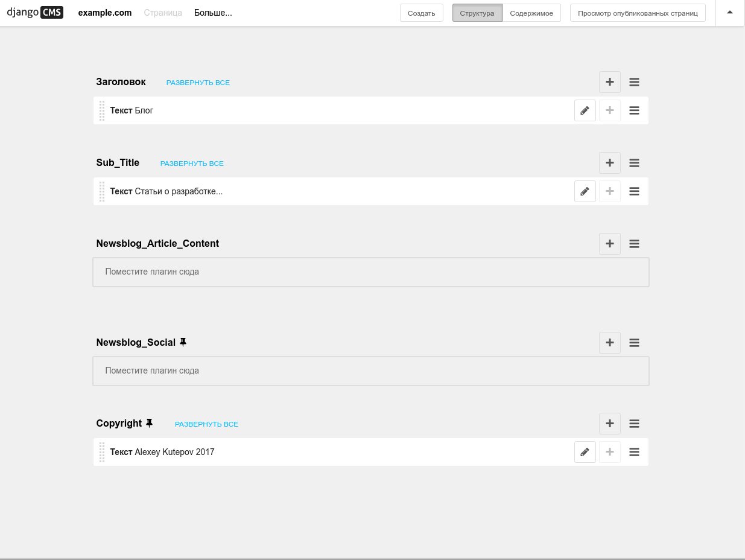Image resolution: width=745 pixels, height=560 pixels.
Task: Add plugin to Newsblog_Article_Content placeholder
Action: [x=609, y=244]
